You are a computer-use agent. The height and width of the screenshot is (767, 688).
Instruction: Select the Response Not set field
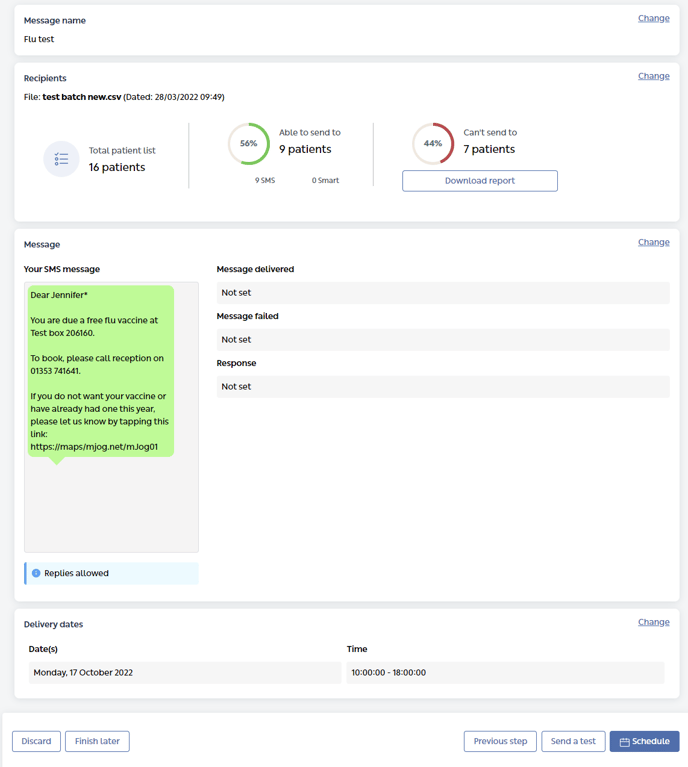tap(442, 387)
